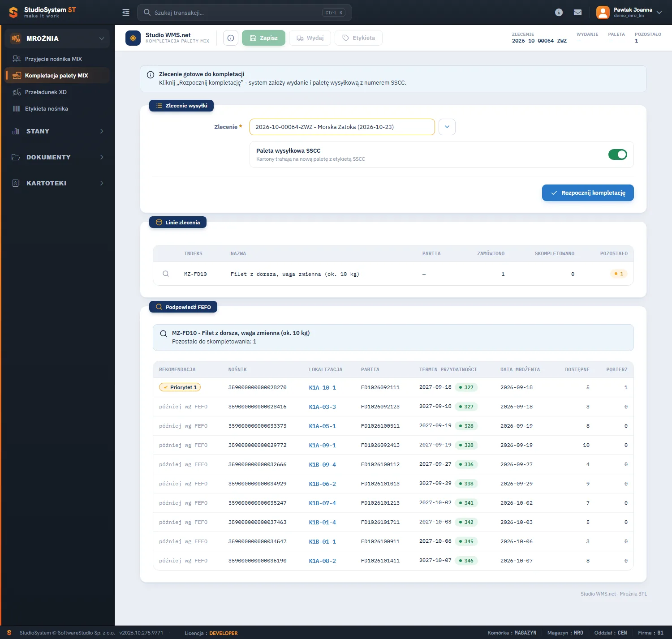The width and height of the screenshot is (672, 639).
Task: Click the magnifier icon in the MZ-FD10 FEFO hint box
Action: pyautogui.click(x=164, y=334)
